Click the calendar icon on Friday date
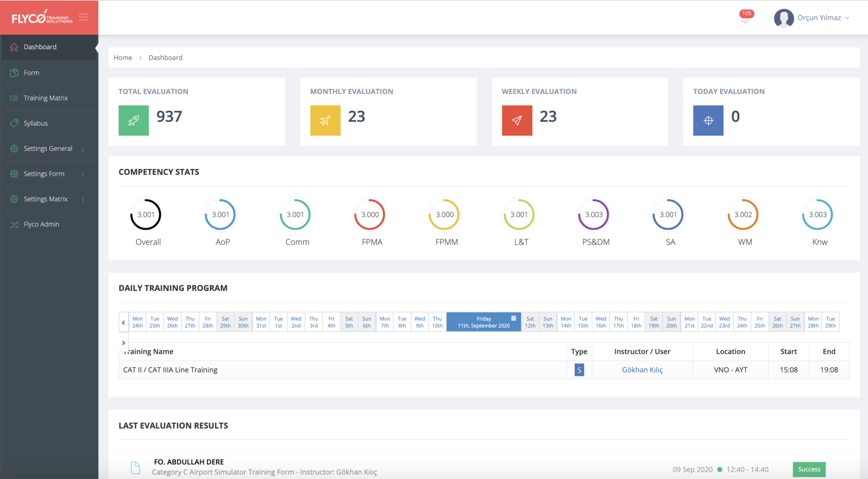 pos(513,318)
